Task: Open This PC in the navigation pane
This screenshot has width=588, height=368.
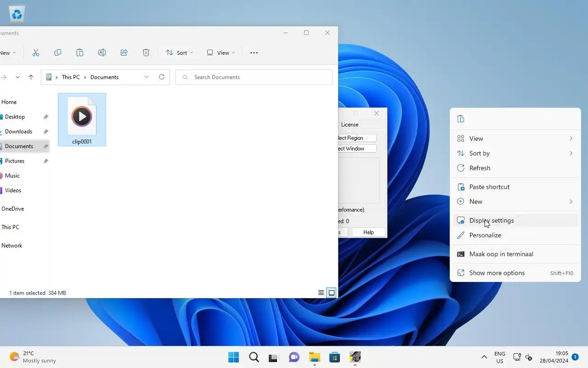Action: coord(10,227)
